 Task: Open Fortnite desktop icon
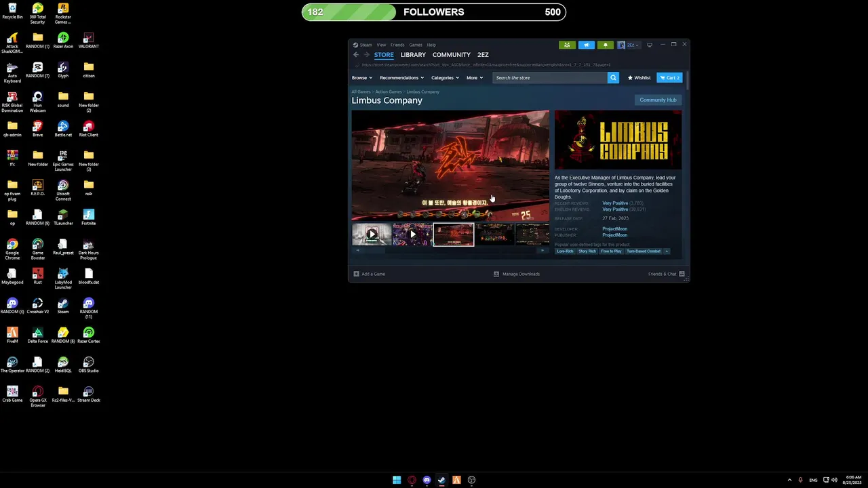88,217
